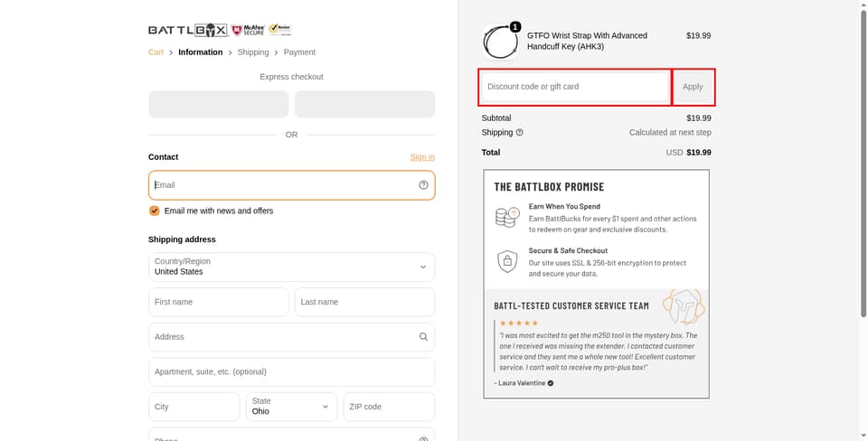Click the help icon in Email field
Image resolution: width=868 pixels, height=441 pixels.
(423, 185)
